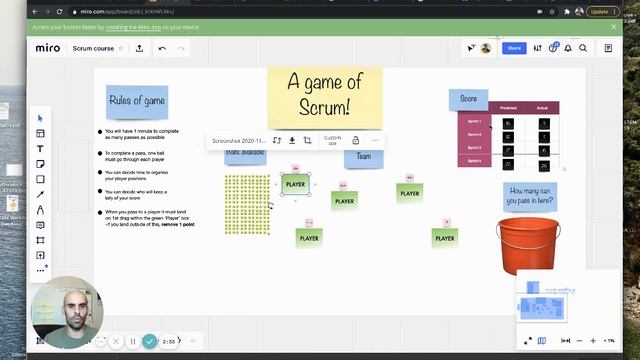Viewport: 640px width, 360px height.
Task: Open the Upload tool in left toolbar
Action: 40,256
